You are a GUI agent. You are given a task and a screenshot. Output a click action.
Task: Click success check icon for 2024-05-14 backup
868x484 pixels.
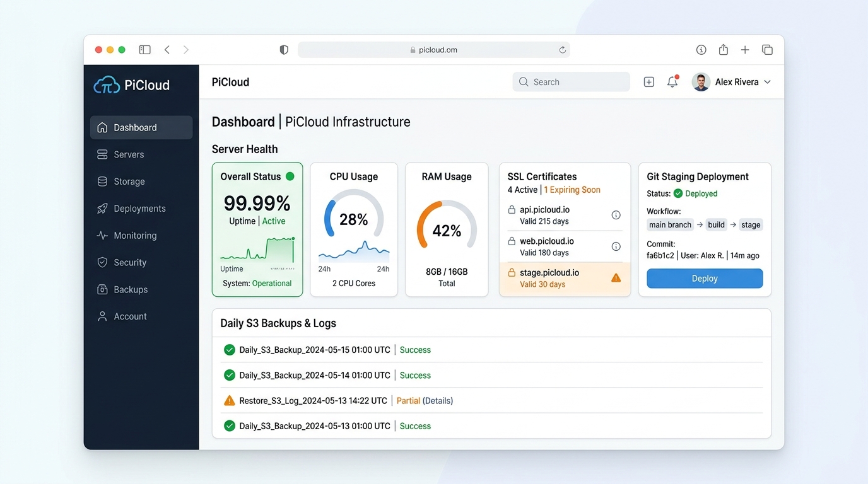(230, 375)
